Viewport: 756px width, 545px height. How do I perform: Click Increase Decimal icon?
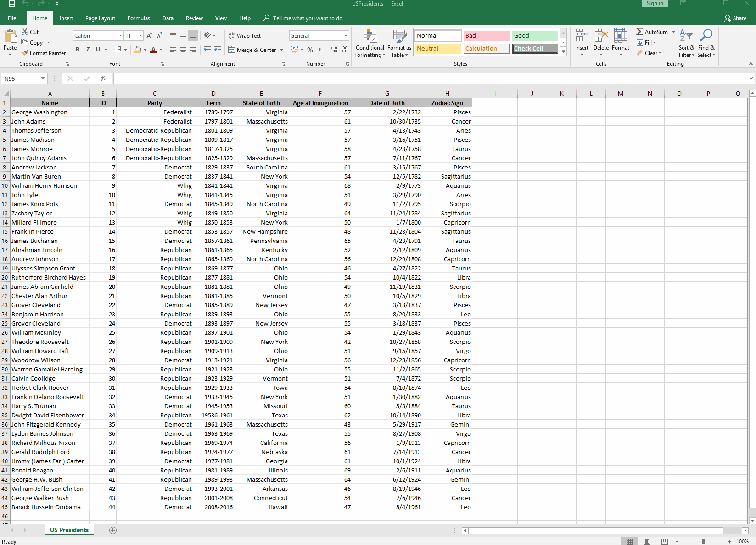pyautogui.click(x=334, y=50)
